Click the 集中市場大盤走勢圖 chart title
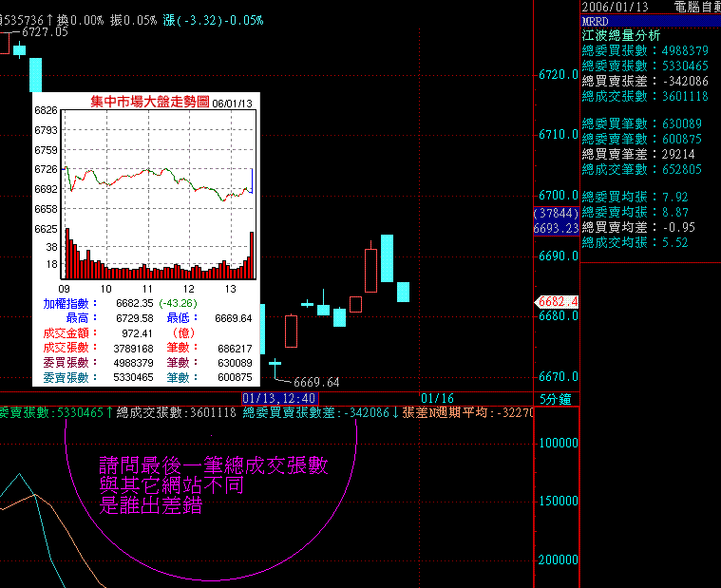 pyautogui.click(x=150, y=102)
